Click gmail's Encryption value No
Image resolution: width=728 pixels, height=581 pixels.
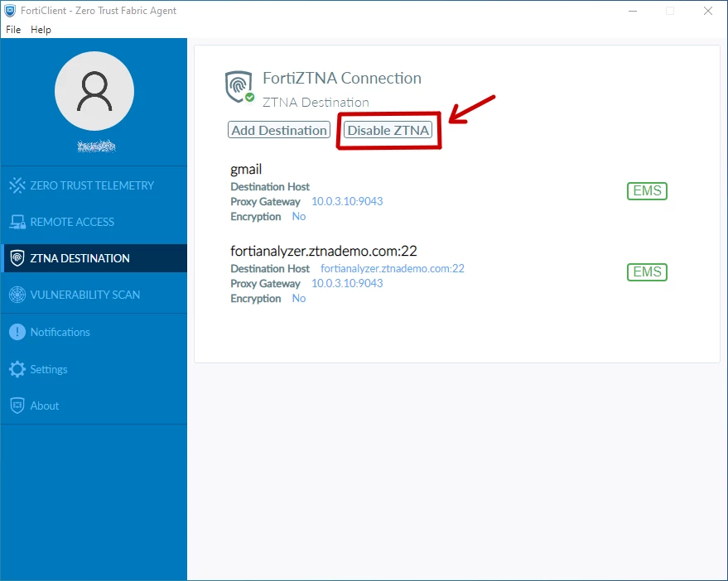(298, 216)
